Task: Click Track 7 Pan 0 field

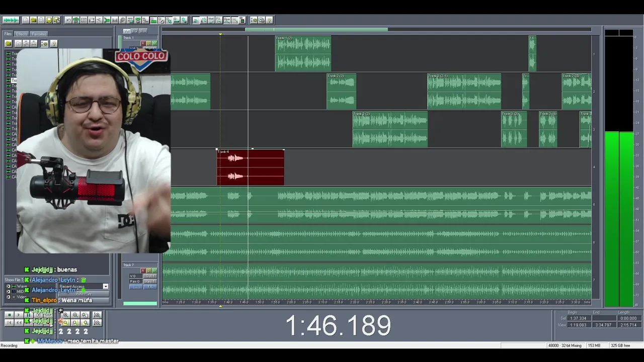Action: pyautogui.click(x=136, y=281)
